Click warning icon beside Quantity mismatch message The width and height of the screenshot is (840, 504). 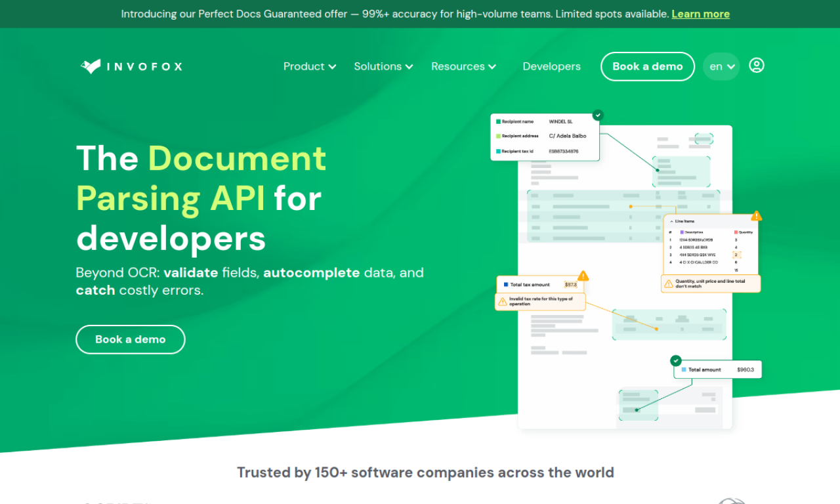[669, 283]
